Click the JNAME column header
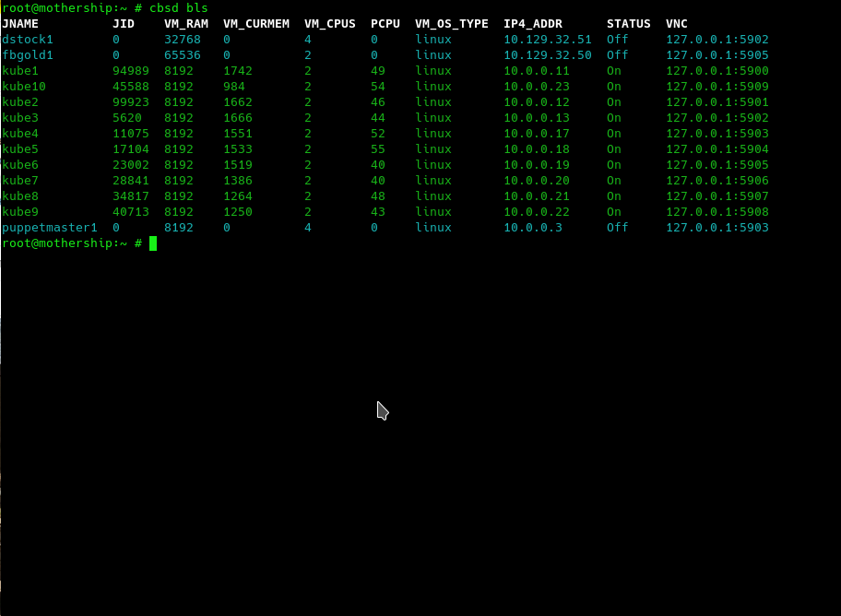 coord(20,24)
